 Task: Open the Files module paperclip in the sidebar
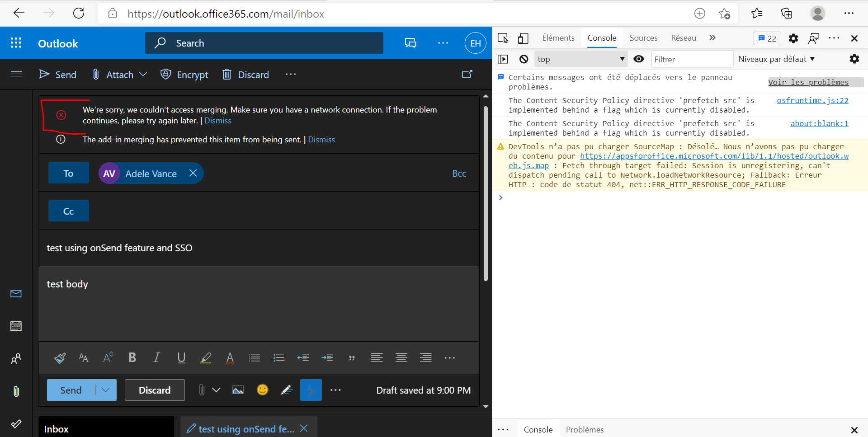point(16,391)
